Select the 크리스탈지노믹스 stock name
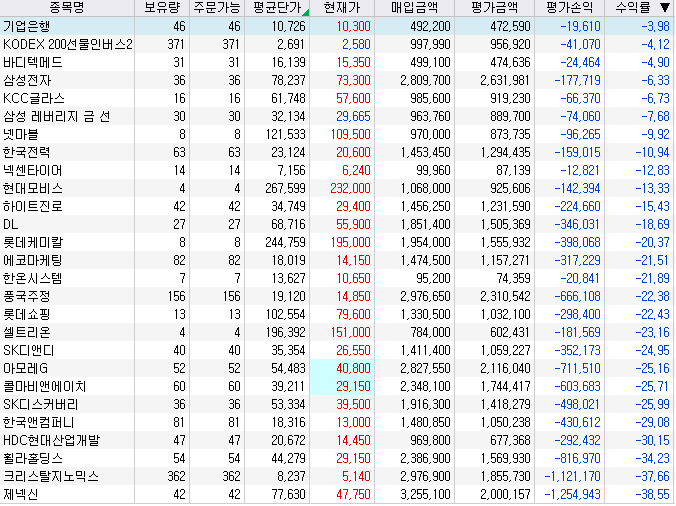The width and height of the screenshot is (676, 506). pyautogui.click(x=50, y=477)
